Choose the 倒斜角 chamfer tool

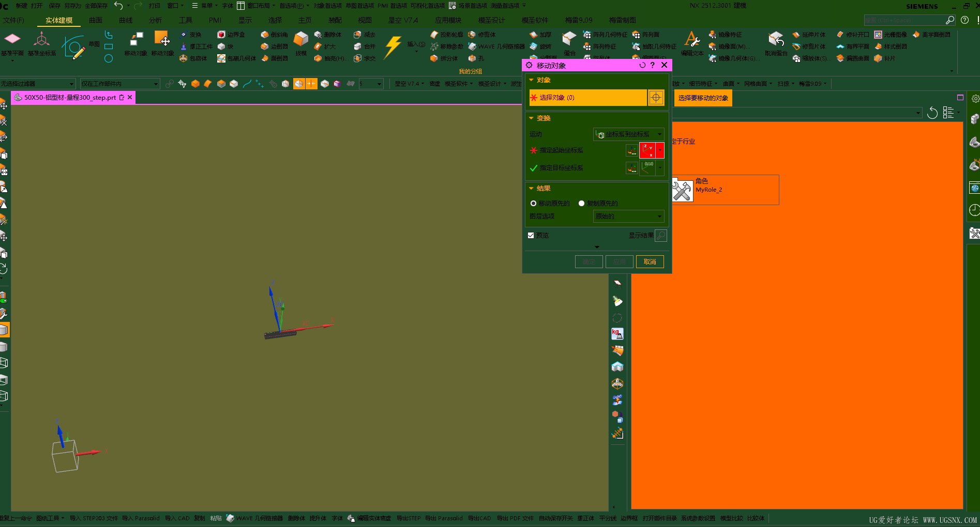pyautogui.click(x=274, y=35)
